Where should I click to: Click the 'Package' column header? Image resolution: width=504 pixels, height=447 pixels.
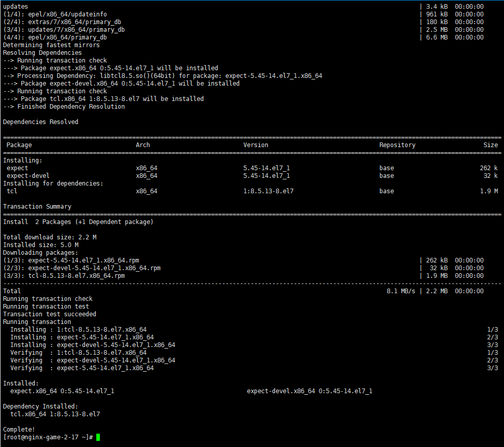19,145
